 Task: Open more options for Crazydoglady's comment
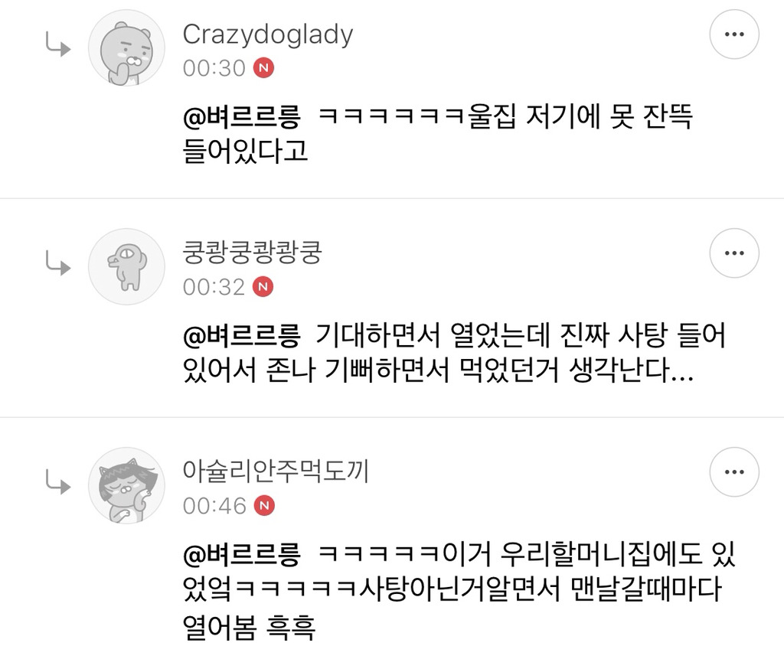tap(734, 34)
